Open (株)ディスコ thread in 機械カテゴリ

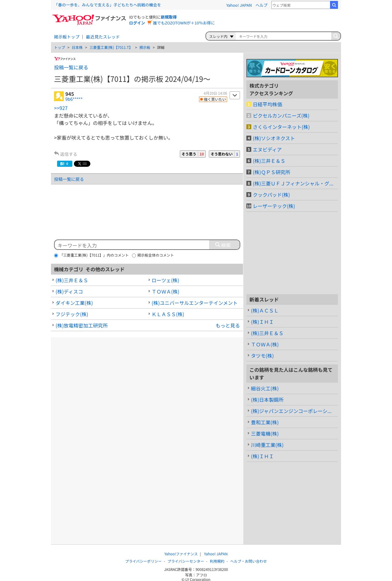[69, 292]
